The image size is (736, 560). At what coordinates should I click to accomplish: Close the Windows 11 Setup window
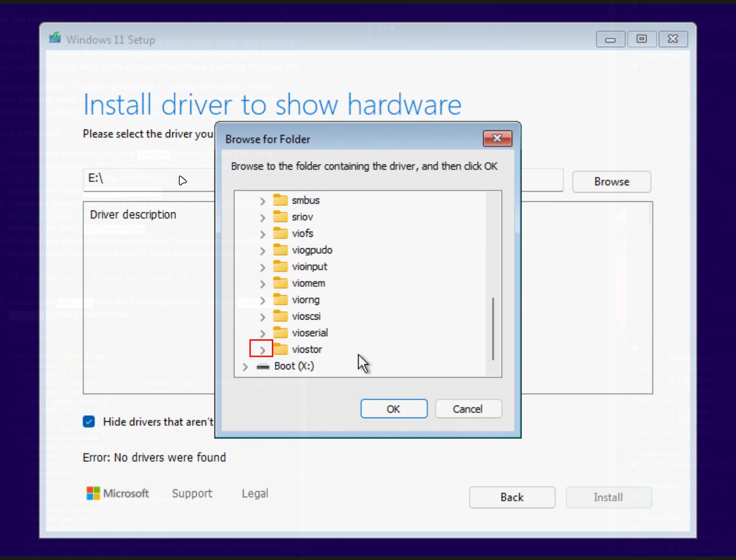673,39
